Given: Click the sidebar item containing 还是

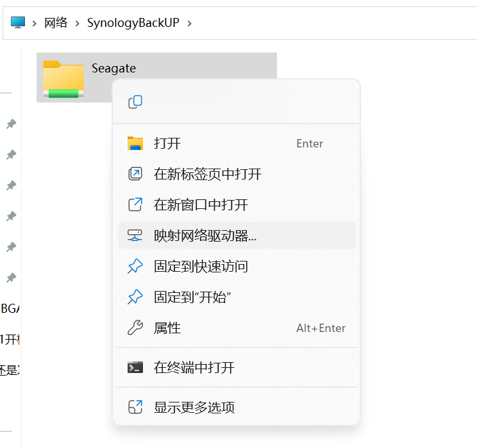Looking at the screenshot, I should click(10, 370).
